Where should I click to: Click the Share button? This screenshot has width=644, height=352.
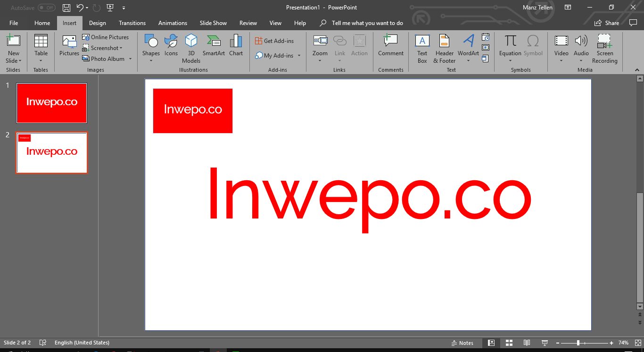click(x=607, y=23)
